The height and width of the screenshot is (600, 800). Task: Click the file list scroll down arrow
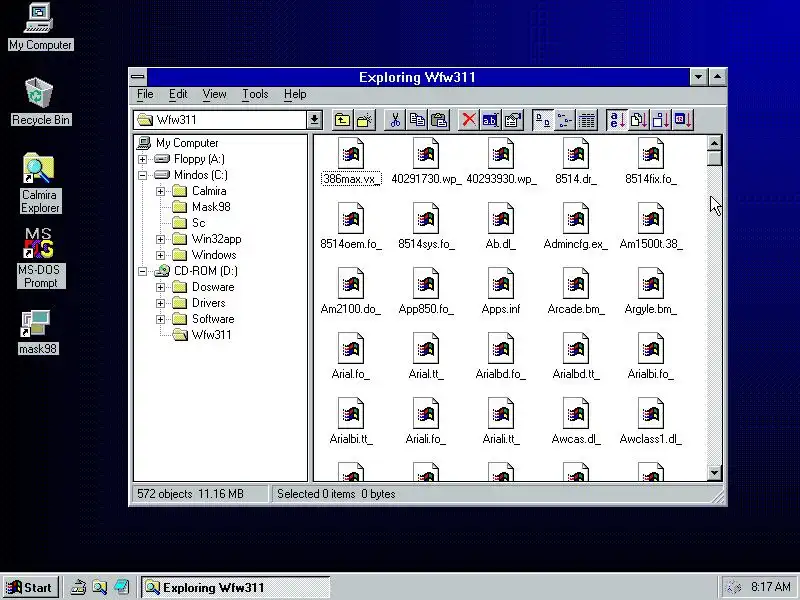[x=714, y=473]
